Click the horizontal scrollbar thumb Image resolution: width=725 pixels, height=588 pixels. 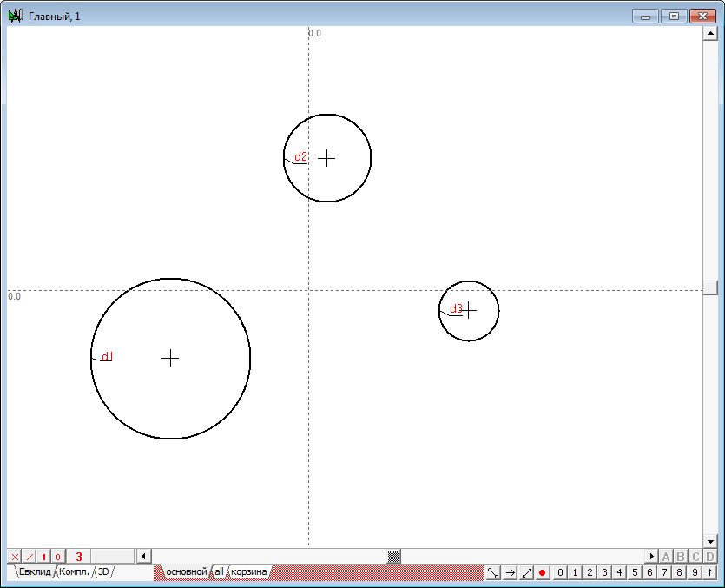pyautogui.click(x=394, y=557)
